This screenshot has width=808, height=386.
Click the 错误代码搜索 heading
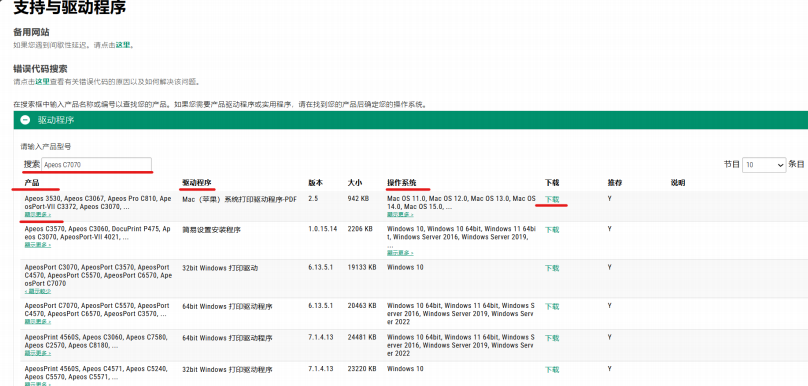pos(40,69)
